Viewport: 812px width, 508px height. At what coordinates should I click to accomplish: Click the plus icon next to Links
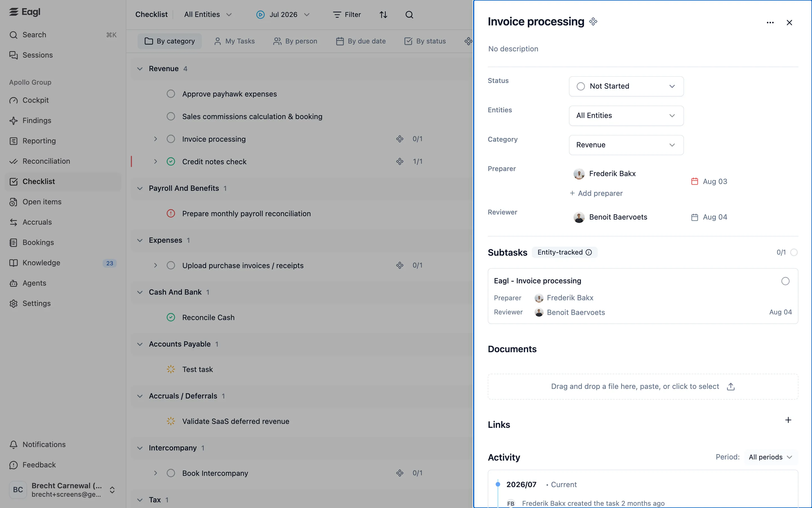click(x=788, y=420)
